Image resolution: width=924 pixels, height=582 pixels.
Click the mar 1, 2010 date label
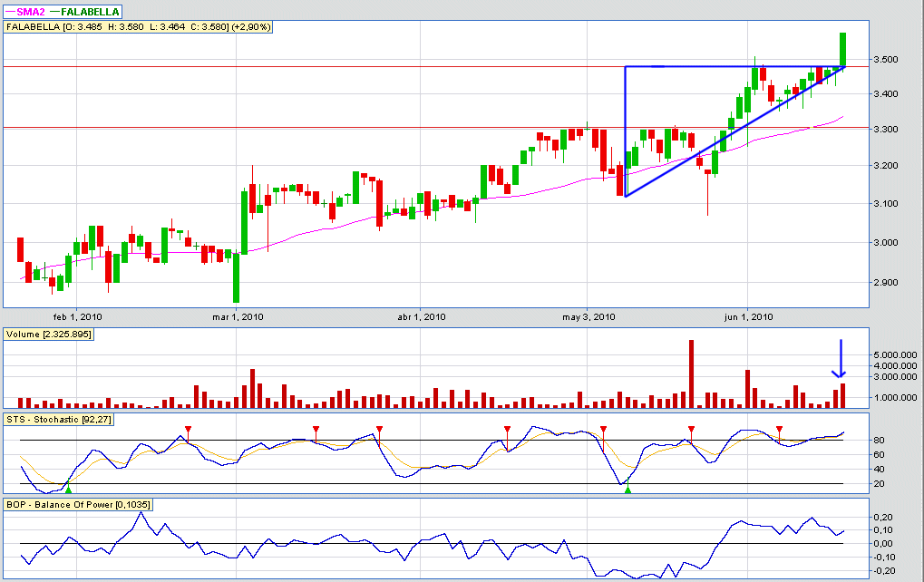pyautogui.click(x=238, y=317)
